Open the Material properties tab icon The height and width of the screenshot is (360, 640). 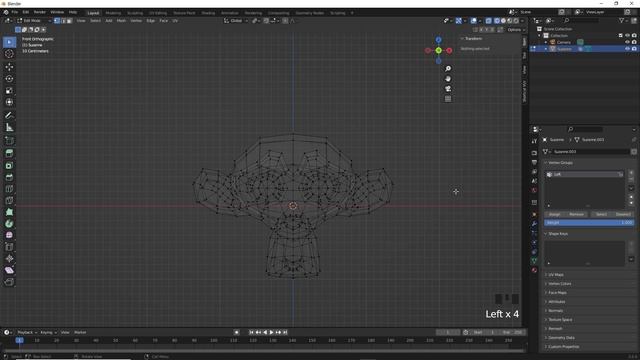click(x=534, y=270)
